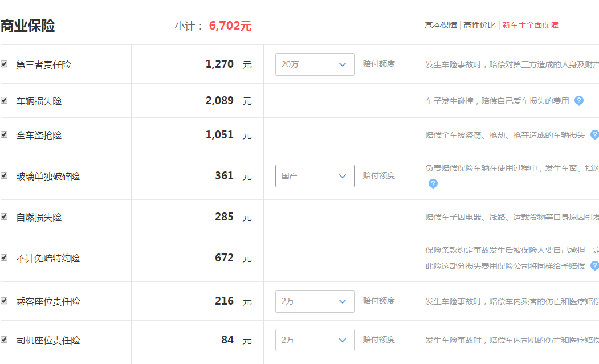Click the 1,051 premium value
The width and height of the screenshot is (599, 364).
coord(219,134)
